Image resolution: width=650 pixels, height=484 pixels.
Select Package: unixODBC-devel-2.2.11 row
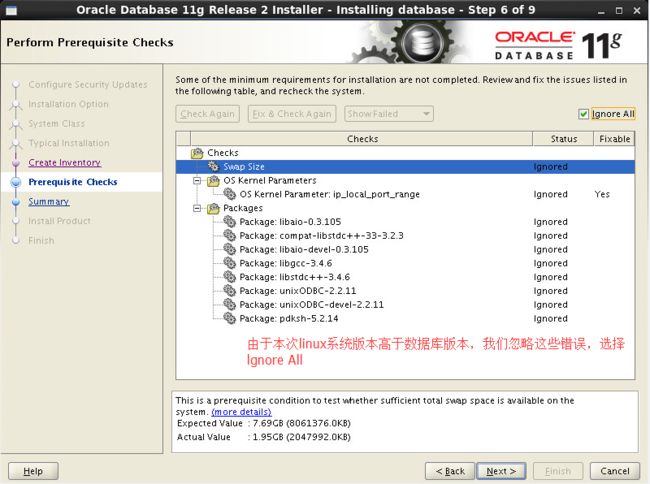click(405, 304)
